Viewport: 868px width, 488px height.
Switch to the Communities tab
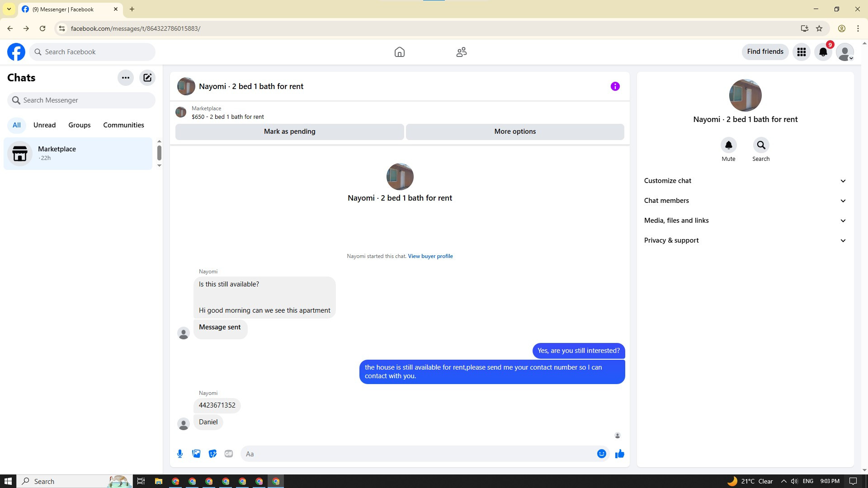[123, 125]
